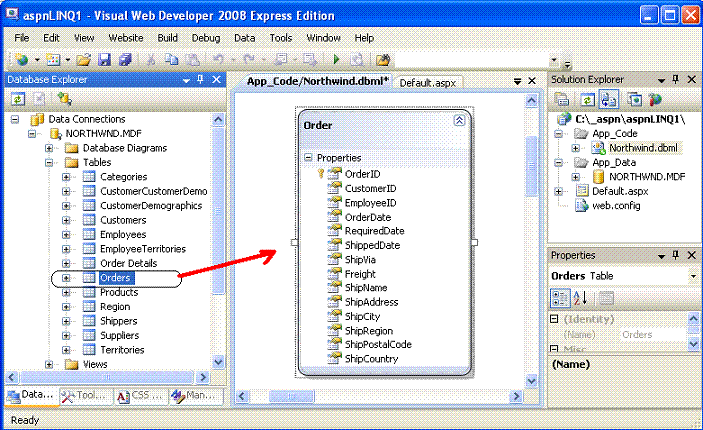Click Nest Related Files icon in Solution Explorer
Viewport: 703px width, 430px height.
608,99
